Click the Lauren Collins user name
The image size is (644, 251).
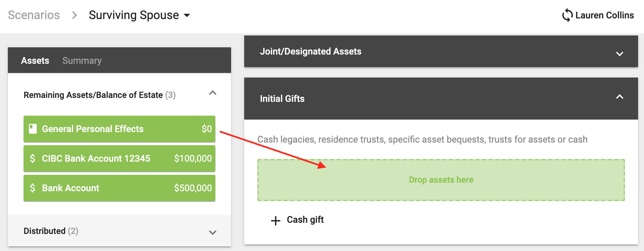coord(605,15)
